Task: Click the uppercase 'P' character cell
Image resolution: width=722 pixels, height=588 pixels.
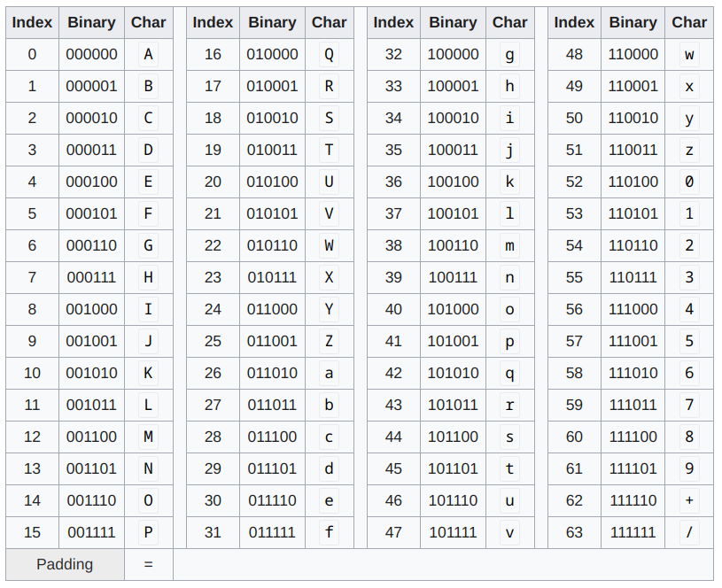Action: [x=148, y=532]
